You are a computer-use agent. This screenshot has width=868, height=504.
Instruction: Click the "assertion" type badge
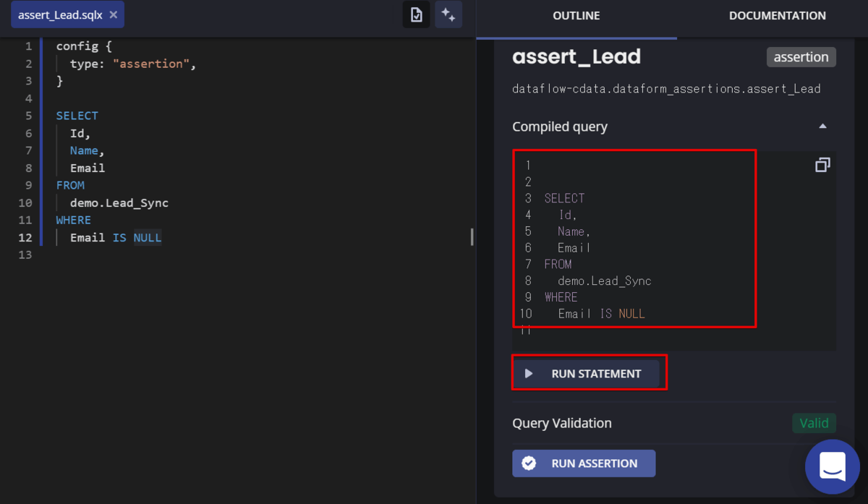801,57
